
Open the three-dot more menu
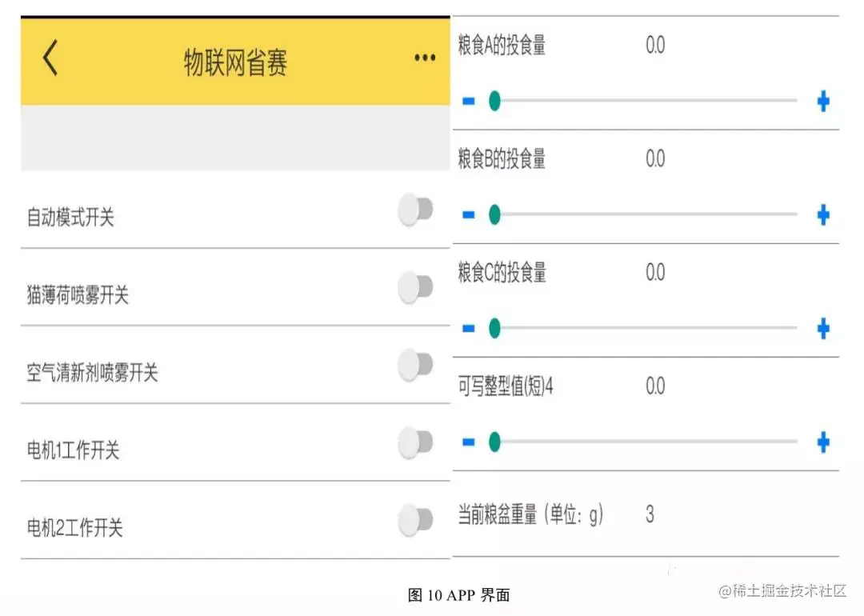coord(425,58)
